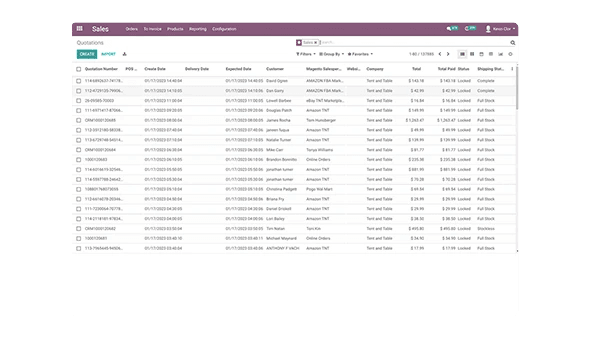Open the Michael Maynard quotation row

tap(294, 238)
